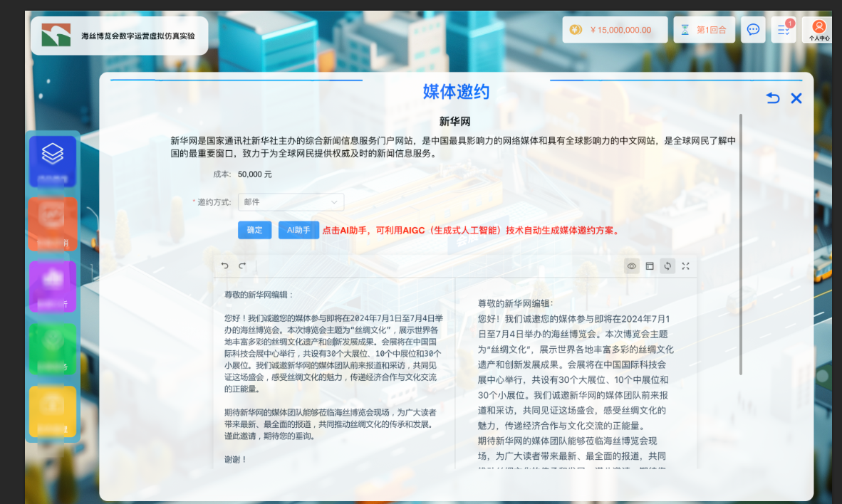
Task: Toggle the editor layout panel icon
Action: pyautogui.click(x=649, y=266)
